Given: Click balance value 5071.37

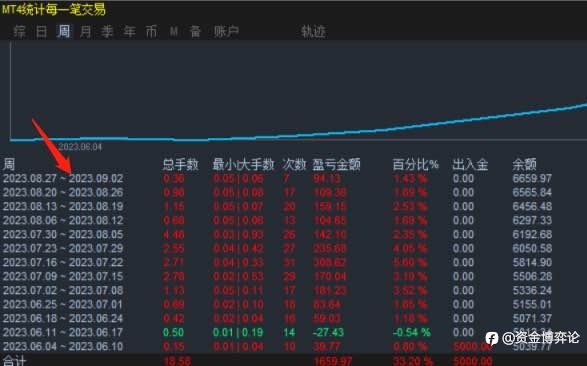Looking at the screenshot, I should (532, 318).
